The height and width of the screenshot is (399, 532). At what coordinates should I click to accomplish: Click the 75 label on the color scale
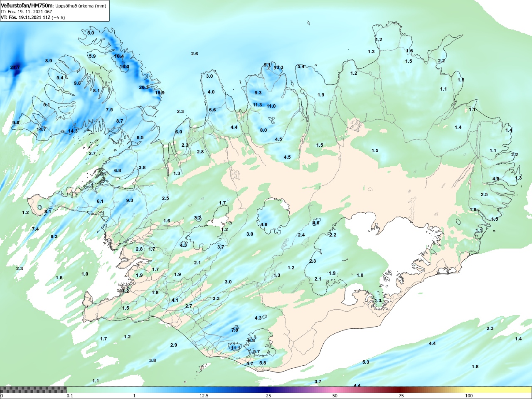[x=401, y=396]
